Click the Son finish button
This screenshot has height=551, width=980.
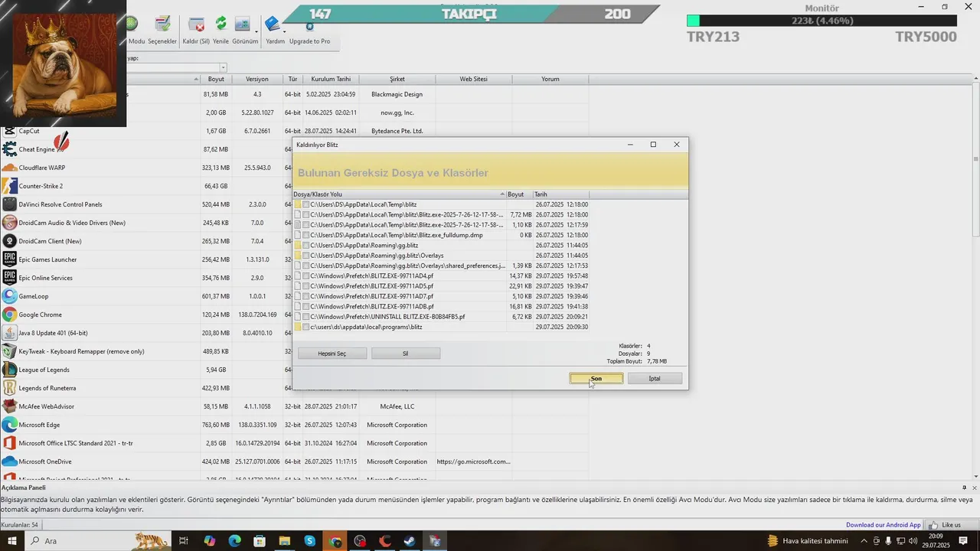pyautogui.click(x=596, y=379)
